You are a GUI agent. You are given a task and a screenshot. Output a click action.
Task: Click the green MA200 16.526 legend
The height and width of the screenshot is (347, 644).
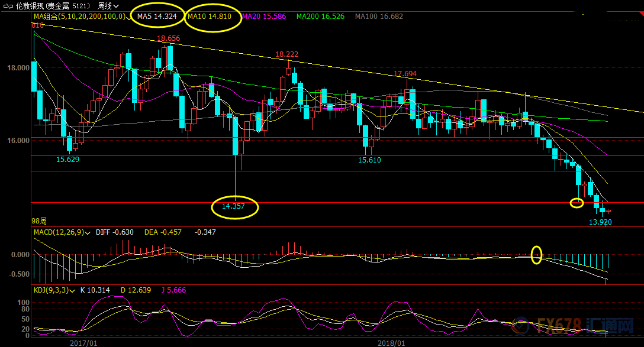point(320,17)
